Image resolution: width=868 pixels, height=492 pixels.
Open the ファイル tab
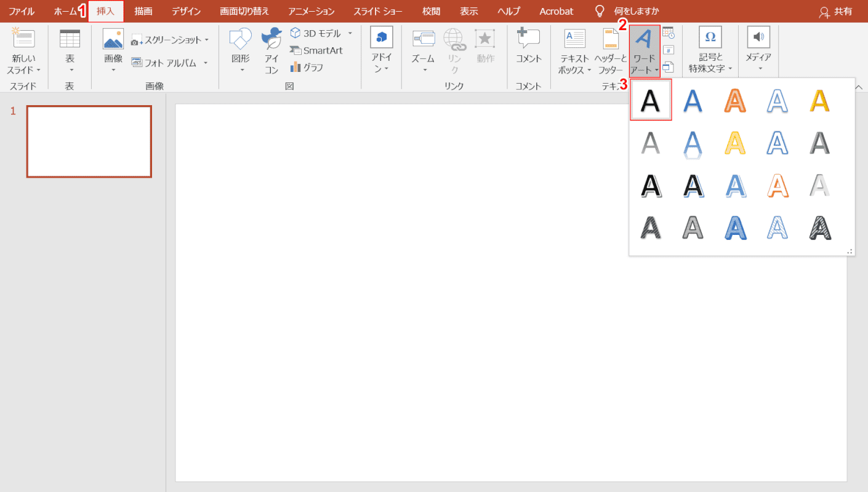coord(22,11)
